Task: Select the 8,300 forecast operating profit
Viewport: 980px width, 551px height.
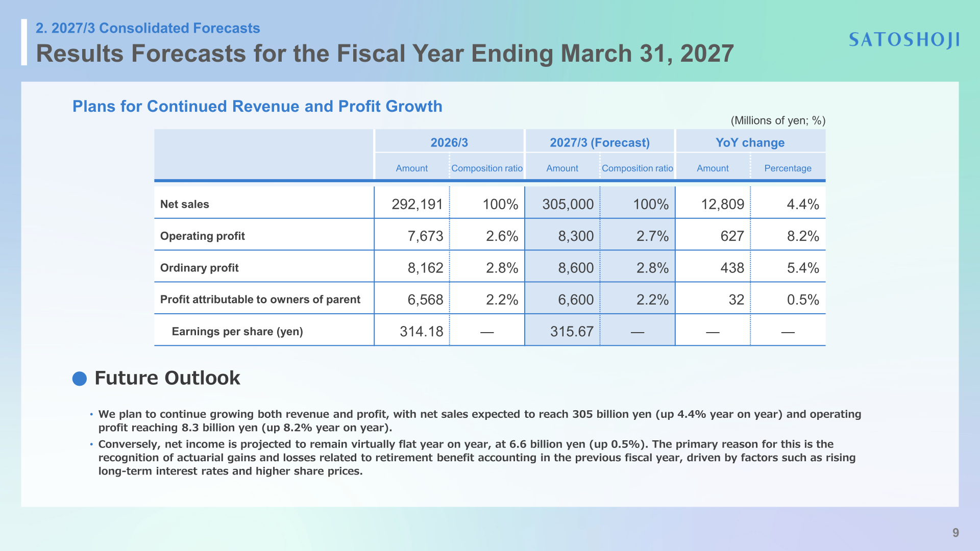Action: point(576,236)
